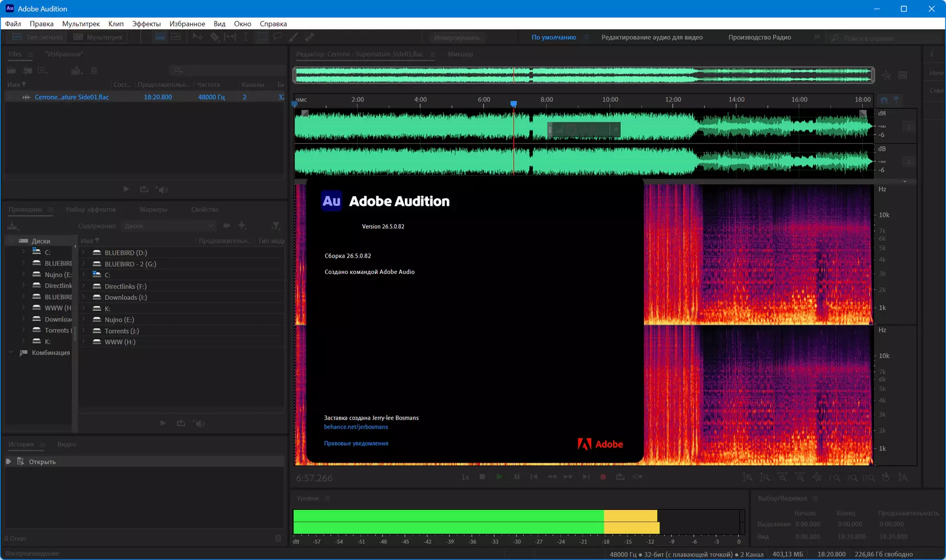The width and height of the screenshot is (946, 560).
Task: Open the behance.net/jerbosmans link
Action: click(x=356, y=427)
